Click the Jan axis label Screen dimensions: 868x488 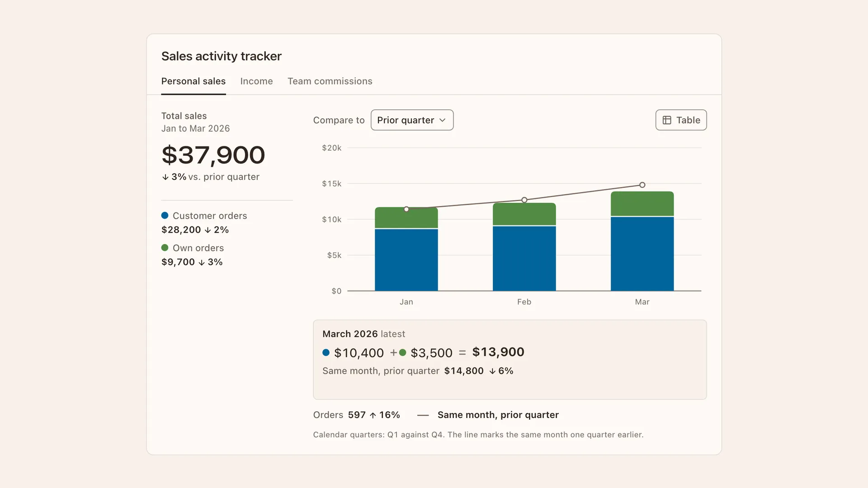coord(406,302)
